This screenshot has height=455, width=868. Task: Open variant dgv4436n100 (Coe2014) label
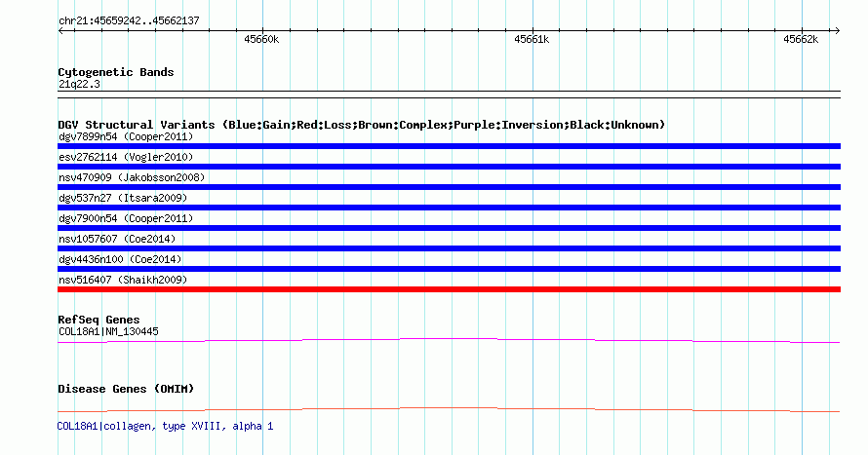120,259
